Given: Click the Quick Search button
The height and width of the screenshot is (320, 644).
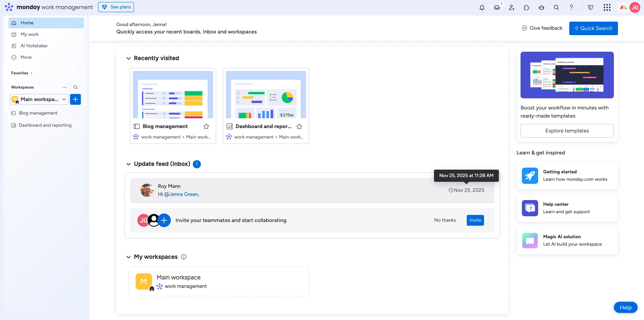Looking at the screenshot, I should 594,28.
